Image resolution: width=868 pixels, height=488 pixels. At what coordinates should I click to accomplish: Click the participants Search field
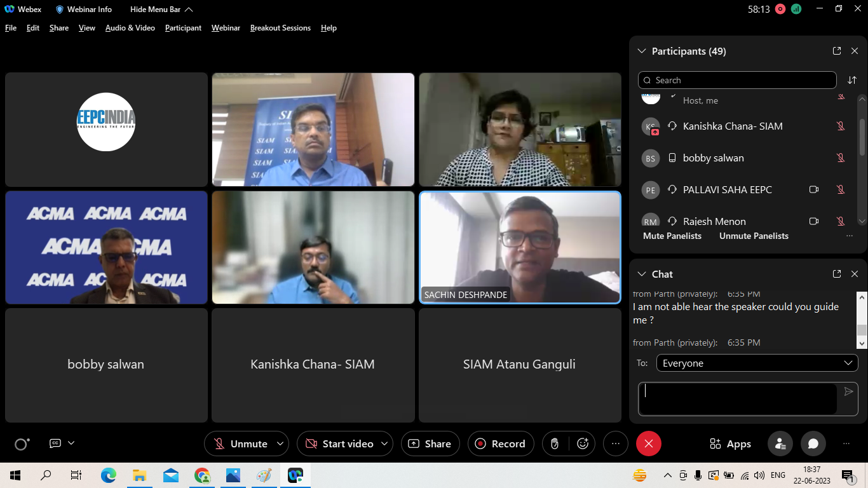[x=737, y=80]
